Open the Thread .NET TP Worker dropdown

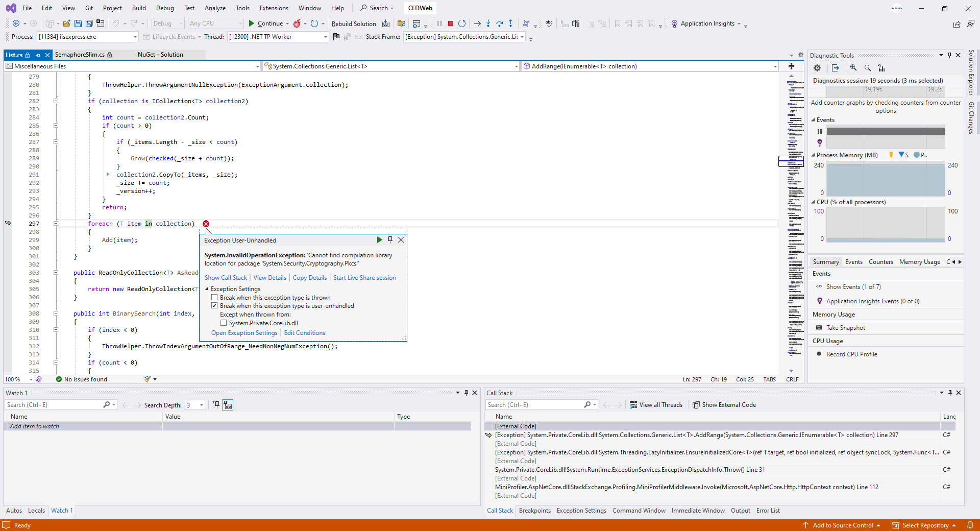coord(325,37)
